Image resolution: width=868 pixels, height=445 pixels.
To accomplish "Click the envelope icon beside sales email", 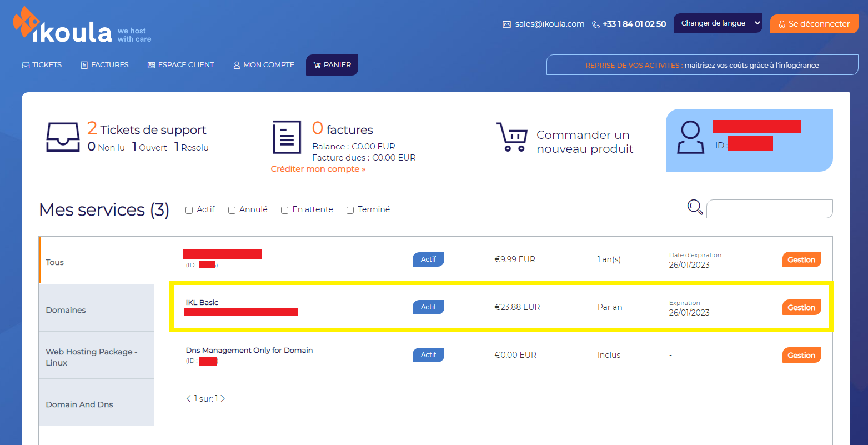I will pyautogui.click(x=506, y=24).
